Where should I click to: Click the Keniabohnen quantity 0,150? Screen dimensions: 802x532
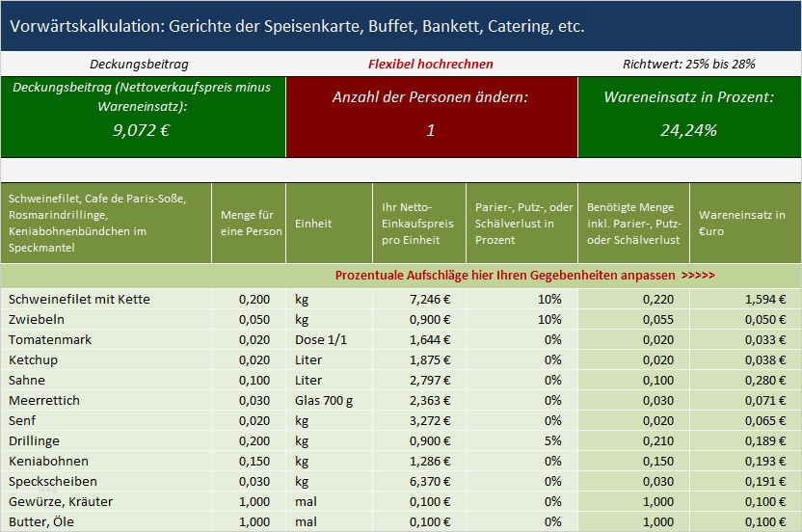coord(254,462)
